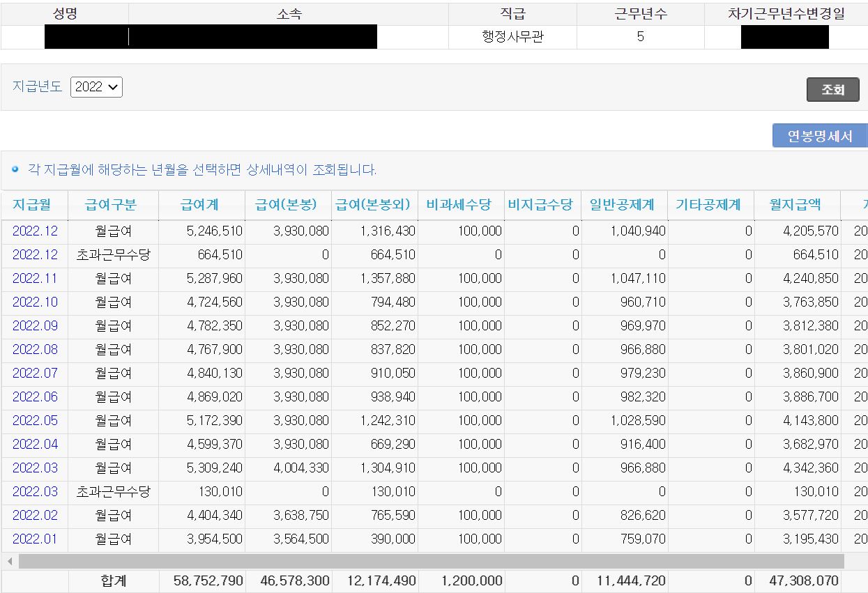Select the 130,010 급여계 cell
The image size is (868, 593).
coord(202,491)
